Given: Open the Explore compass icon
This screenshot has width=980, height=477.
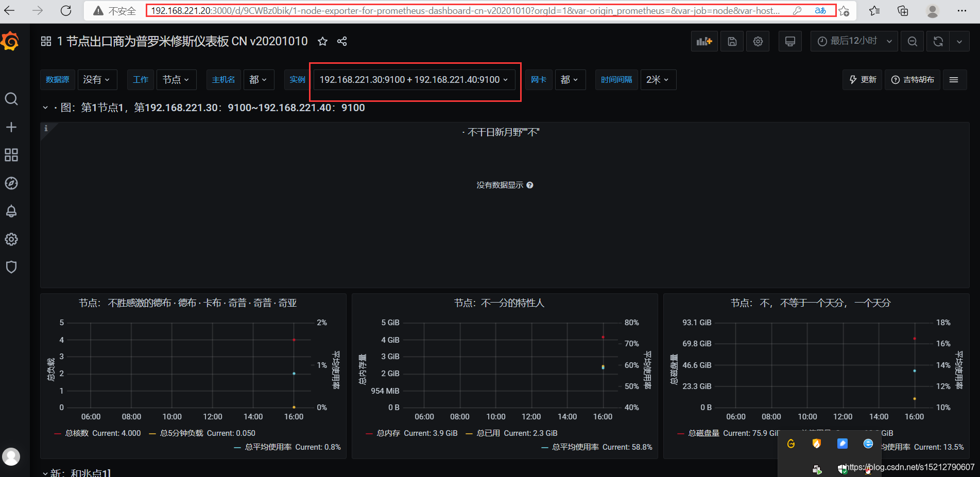Looking at the screenshot, I should click(11, 183).
